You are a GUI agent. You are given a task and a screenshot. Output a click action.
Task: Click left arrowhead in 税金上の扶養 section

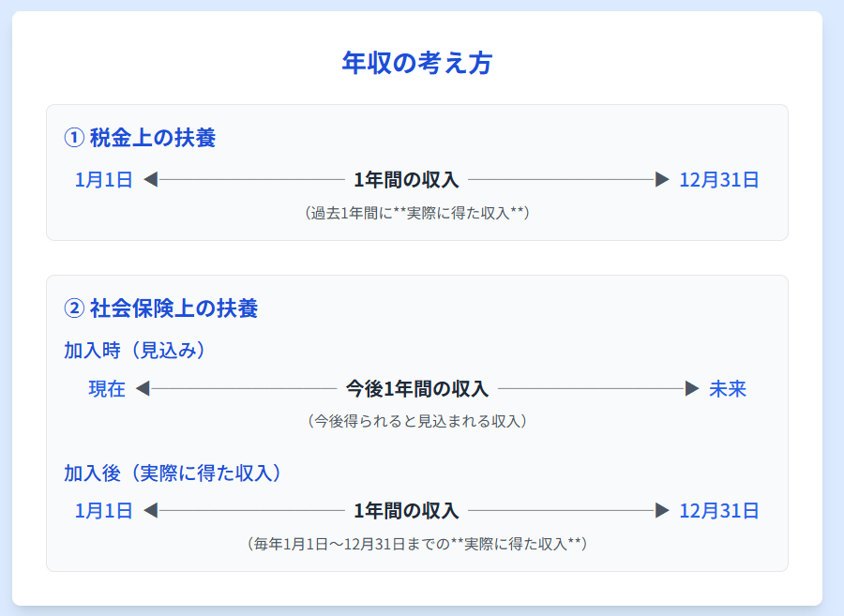150,179
